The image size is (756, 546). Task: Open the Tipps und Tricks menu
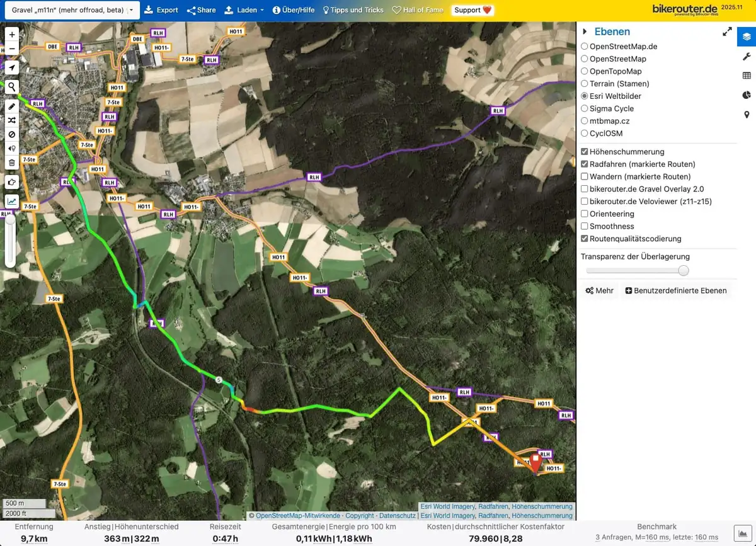[353, 10]
